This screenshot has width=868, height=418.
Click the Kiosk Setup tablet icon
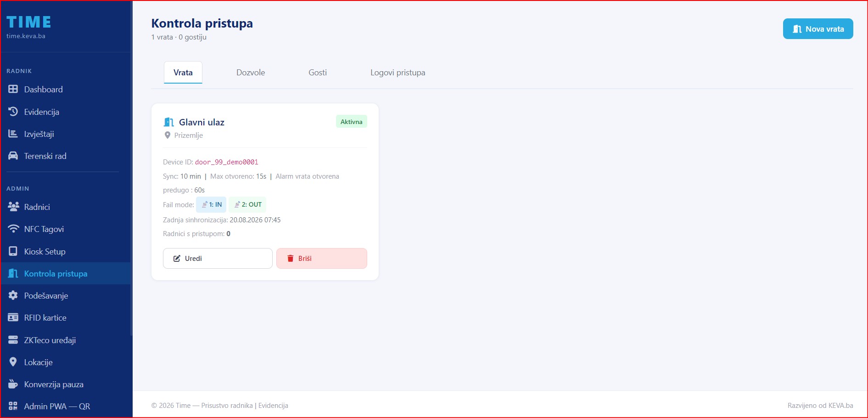click(13, 251)
